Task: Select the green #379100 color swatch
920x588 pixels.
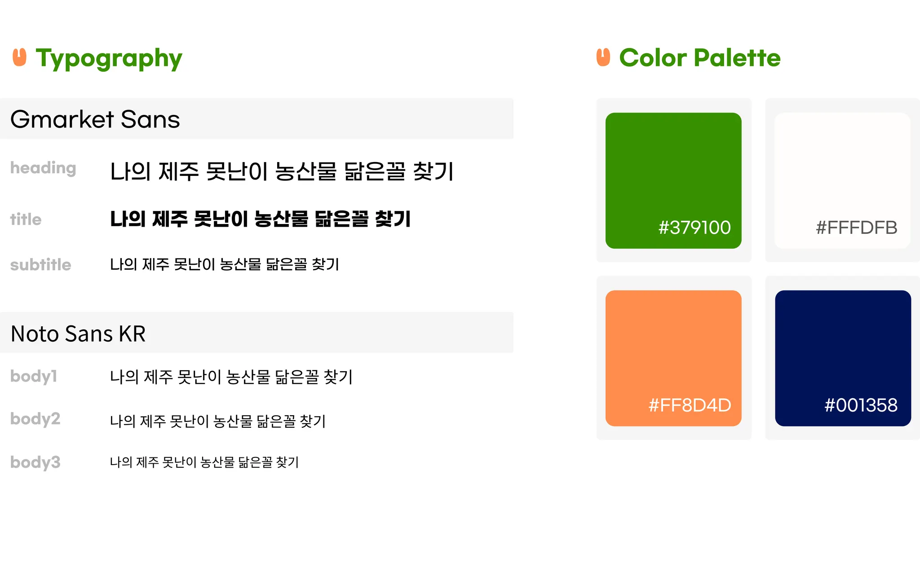Action: tap(673, 180)
